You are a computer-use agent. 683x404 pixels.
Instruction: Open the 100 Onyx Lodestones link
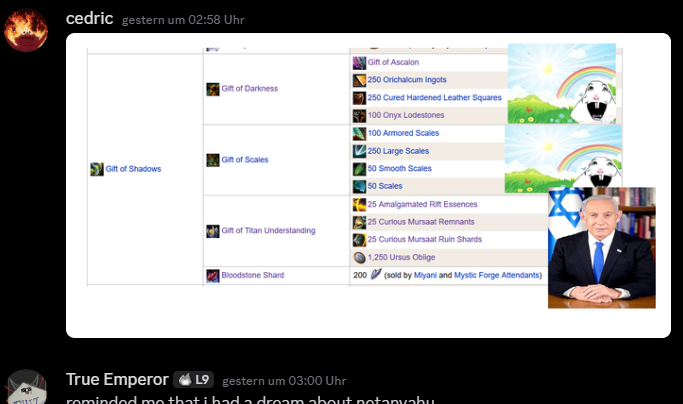point(406,115)
